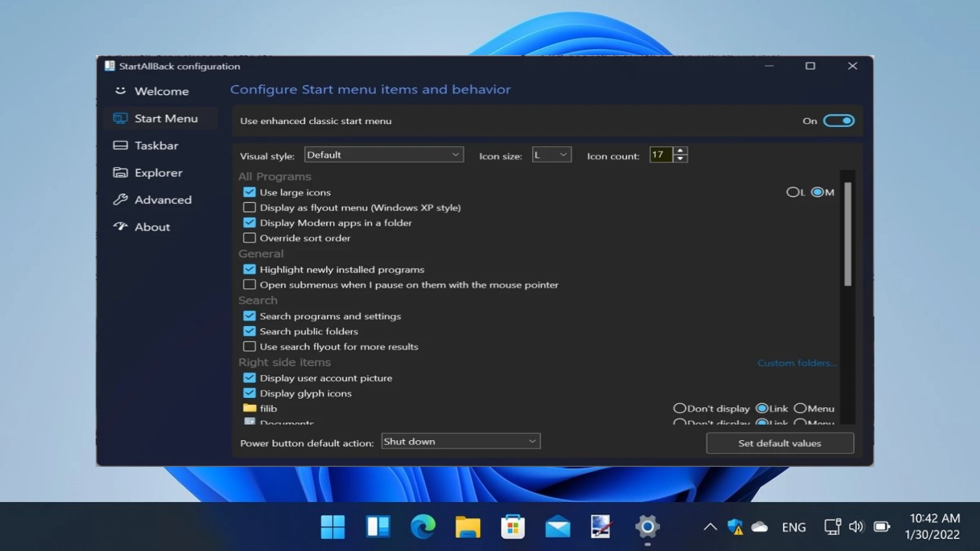Image resolution: width=980 pixels, height=551 pixels.
Task: Click the Icon count value field
Action: 661,155
